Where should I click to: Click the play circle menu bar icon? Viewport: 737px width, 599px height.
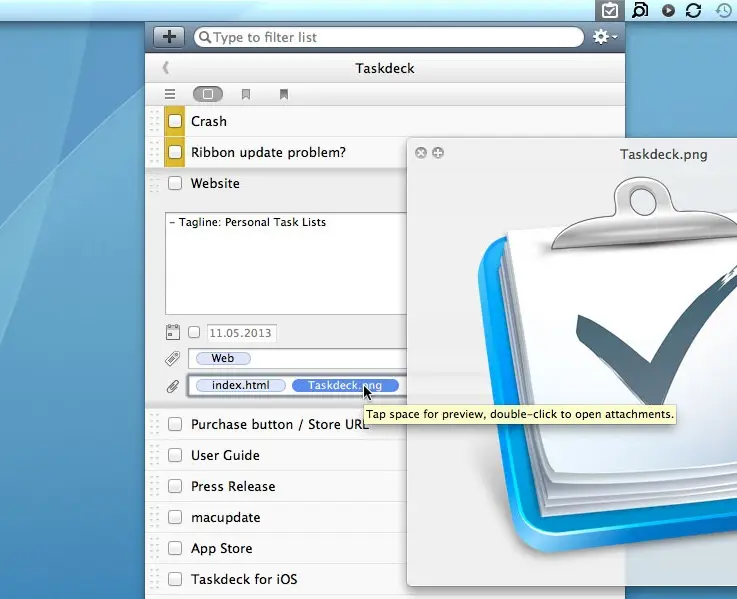pos(668,10)
